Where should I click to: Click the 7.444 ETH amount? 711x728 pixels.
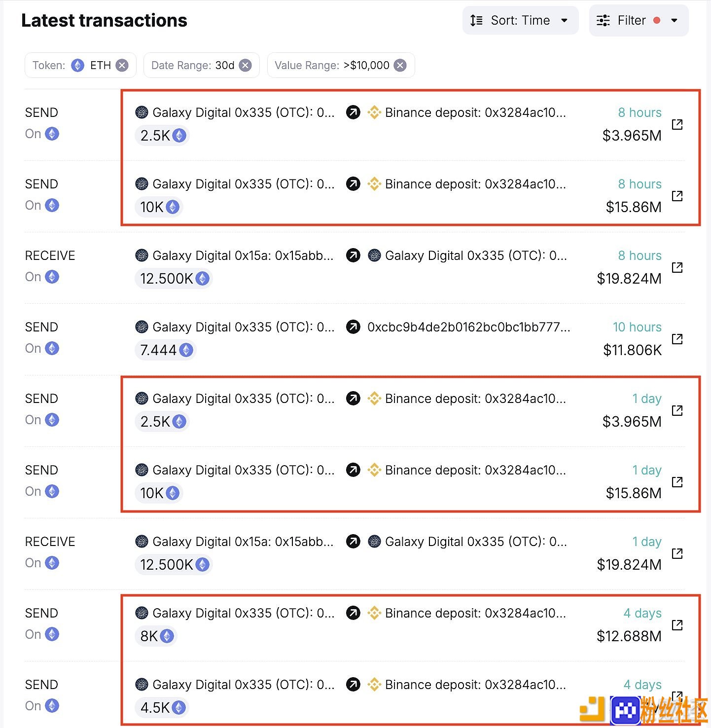pos(165,350)
